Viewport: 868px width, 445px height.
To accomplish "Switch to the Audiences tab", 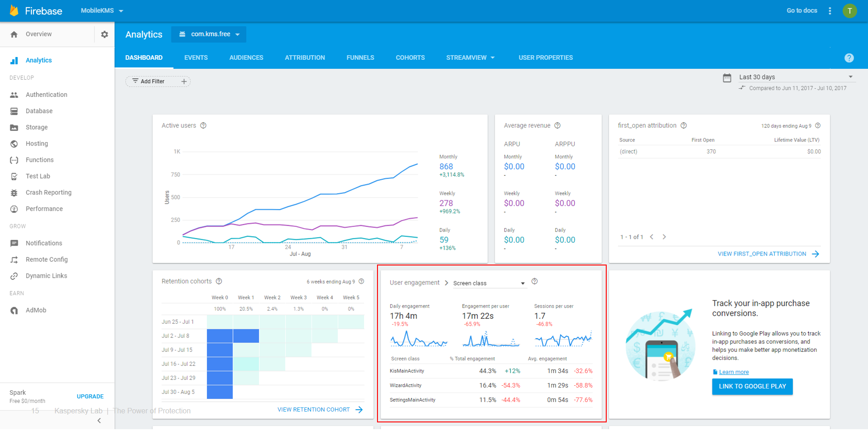I will (x=246, y=57).
